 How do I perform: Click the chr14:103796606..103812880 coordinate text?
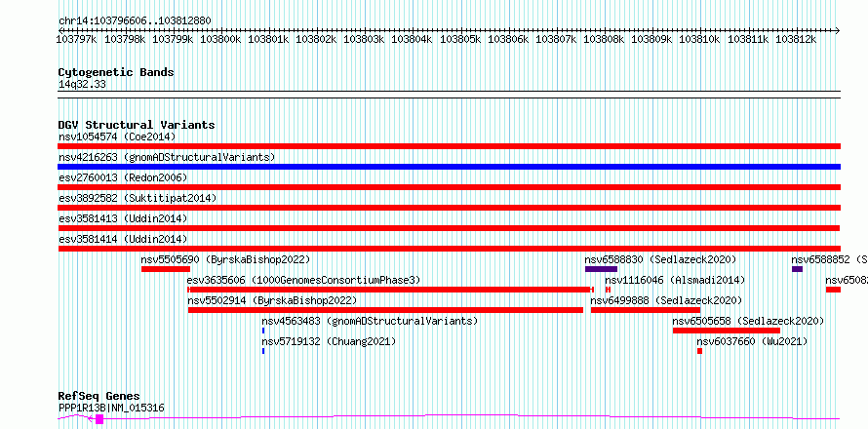135,20
